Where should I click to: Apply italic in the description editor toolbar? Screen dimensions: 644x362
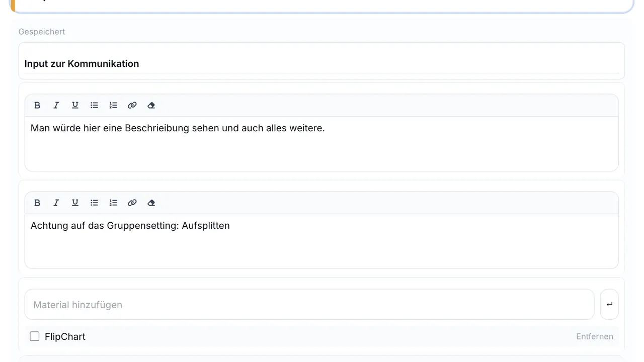56,105
